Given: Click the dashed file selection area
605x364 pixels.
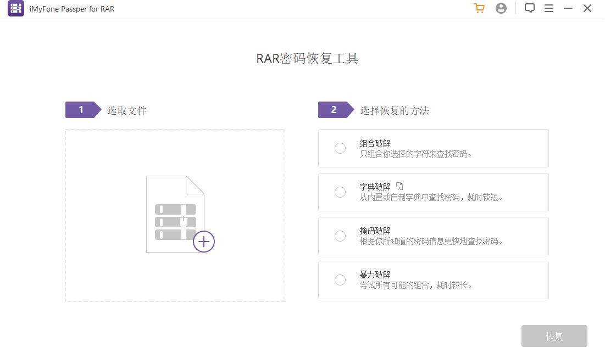Looking at the screenshot, I should [175, 215].
